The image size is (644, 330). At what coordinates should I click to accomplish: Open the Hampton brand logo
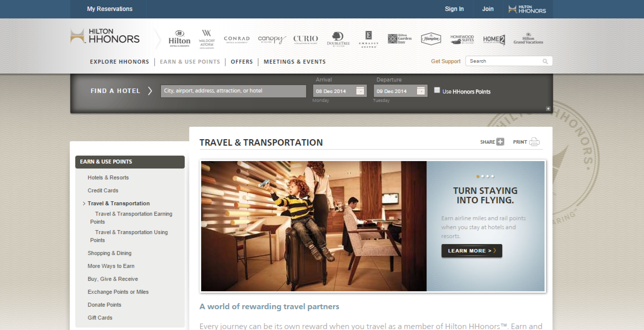pos(431,39)
